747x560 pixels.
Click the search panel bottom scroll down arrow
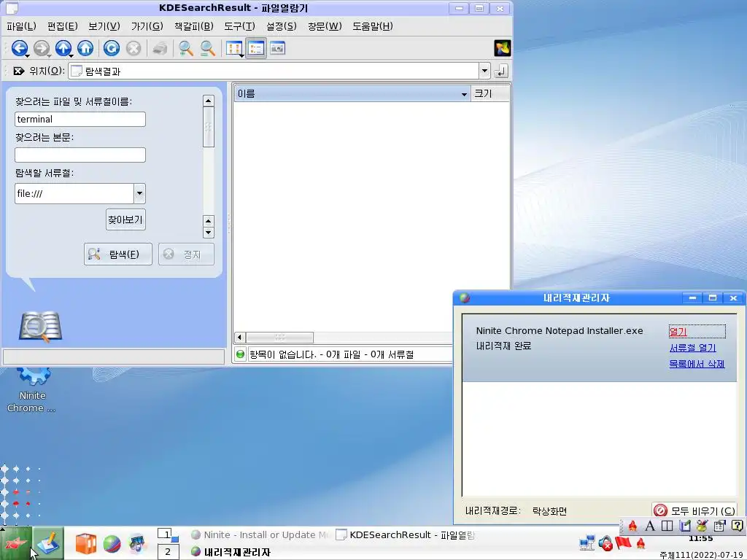click(208, 233)
